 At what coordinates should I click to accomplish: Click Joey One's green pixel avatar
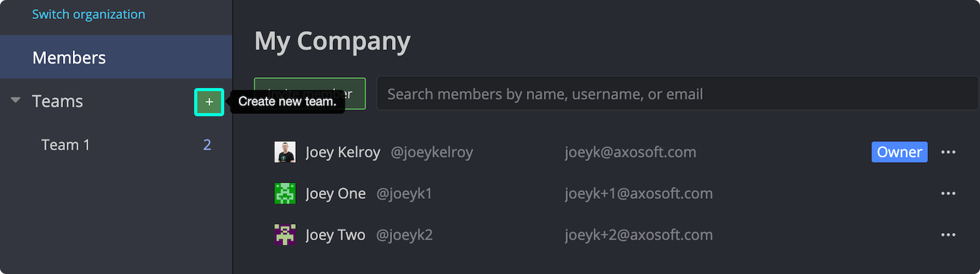(x=285, y=194)
